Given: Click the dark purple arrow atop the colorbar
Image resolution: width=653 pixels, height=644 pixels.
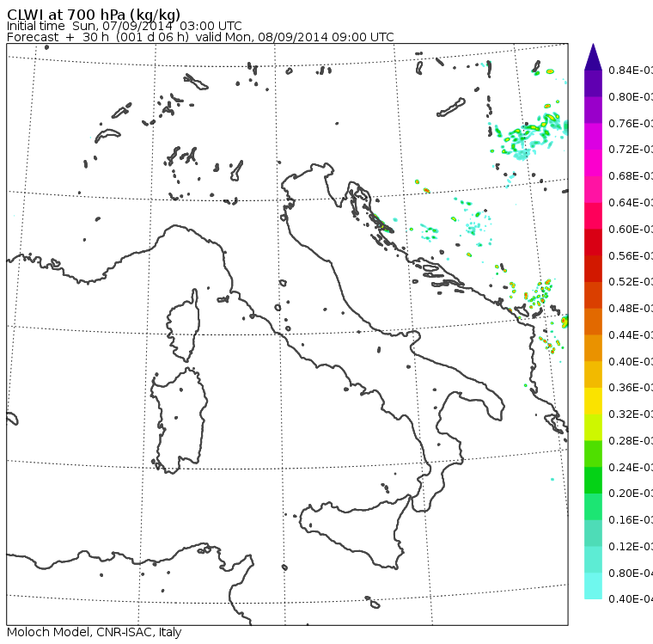Looking at the screenshot, I should tap(593, 57).
